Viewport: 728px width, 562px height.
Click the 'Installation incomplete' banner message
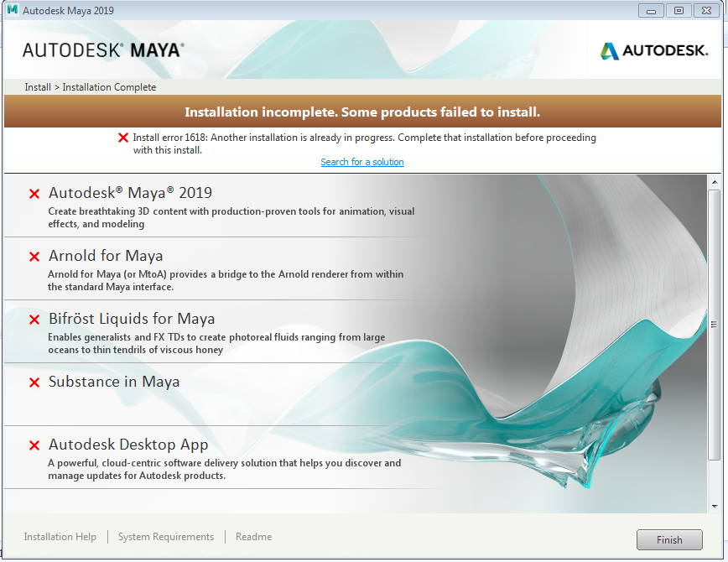(x=362, y=112)
